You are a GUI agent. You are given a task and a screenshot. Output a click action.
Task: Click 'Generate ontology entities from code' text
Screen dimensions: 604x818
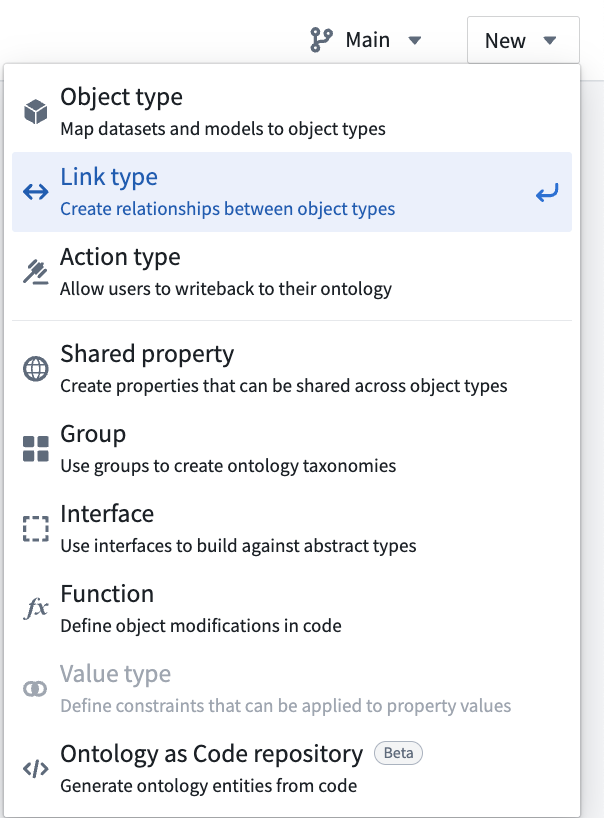tap(209, 786)
